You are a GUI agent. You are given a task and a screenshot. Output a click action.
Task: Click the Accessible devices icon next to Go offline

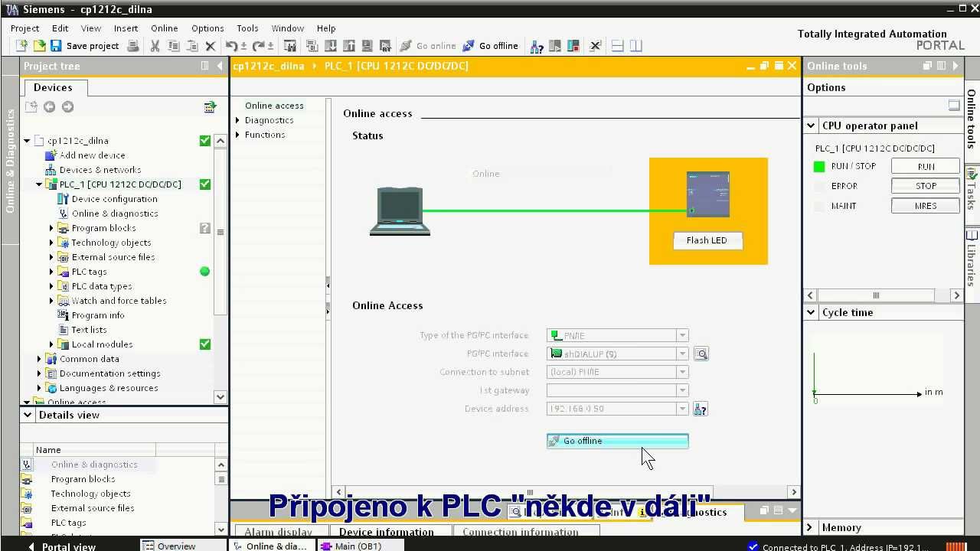coord(537,46)
